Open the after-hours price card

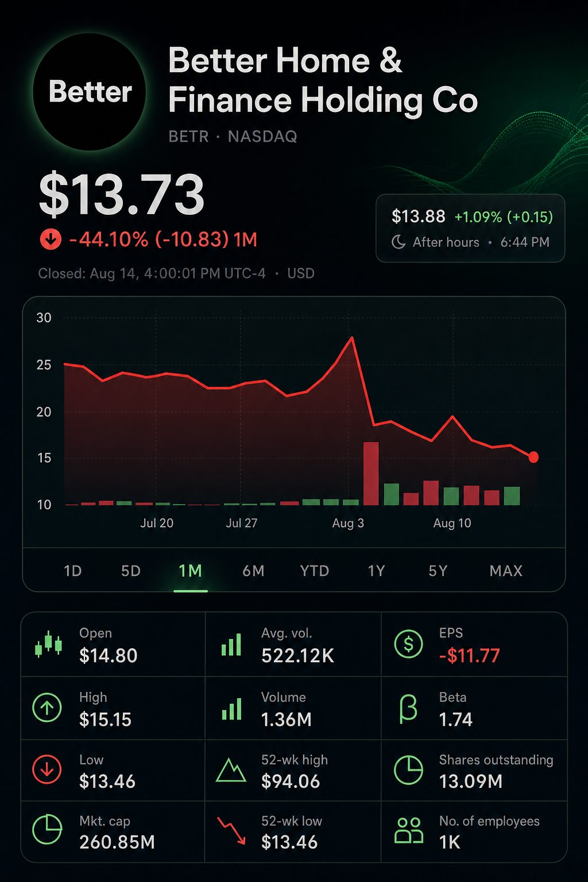[470, 229]
